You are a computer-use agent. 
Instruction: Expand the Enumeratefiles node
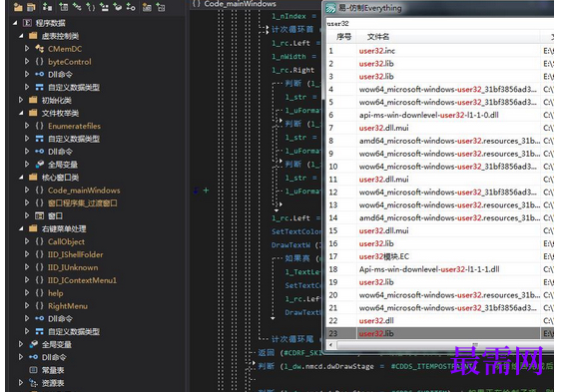27,126
